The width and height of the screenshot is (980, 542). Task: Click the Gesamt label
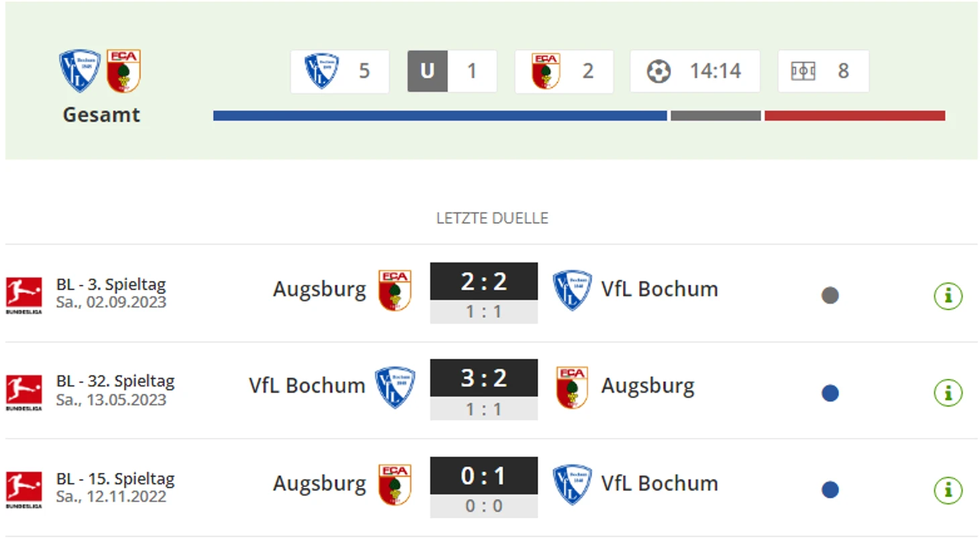(x=101, y=115)
